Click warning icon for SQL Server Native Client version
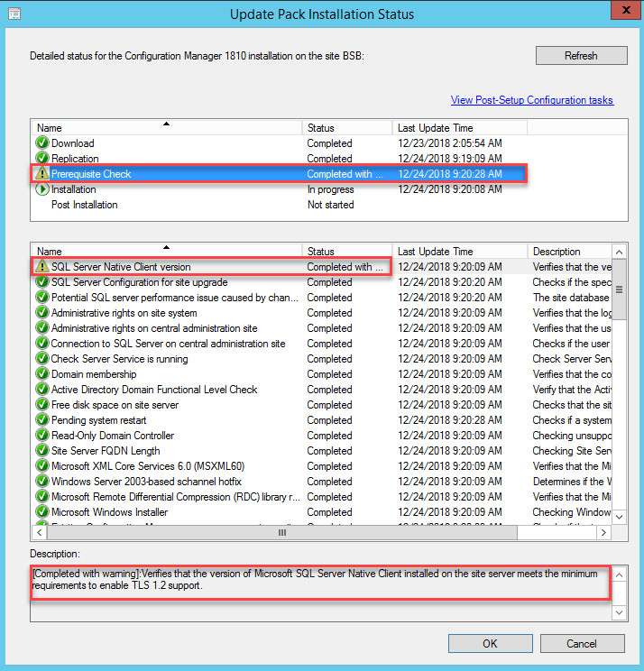The height and width of the screenshot is (671, 644). coord(41,267)
